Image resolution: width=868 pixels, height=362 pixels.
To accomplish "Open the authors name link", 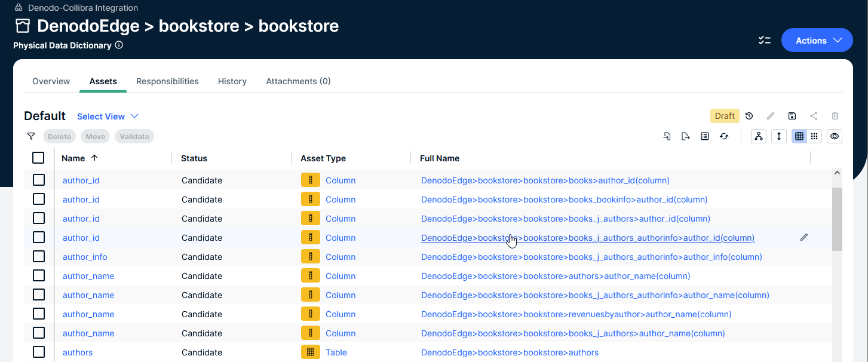I will pos(78,352).
